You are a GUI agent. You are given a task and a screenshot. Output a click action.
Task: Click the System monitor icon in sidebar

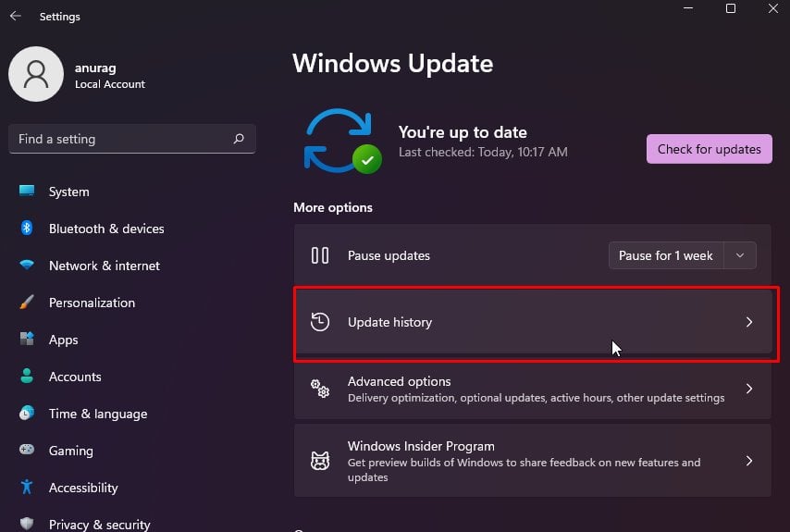28,192
